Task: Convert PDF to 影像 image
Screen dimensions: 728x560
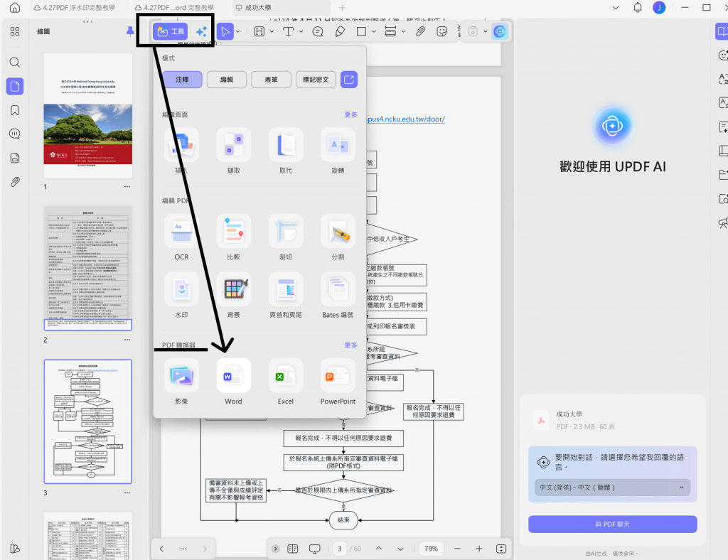Action: (181, 382)
